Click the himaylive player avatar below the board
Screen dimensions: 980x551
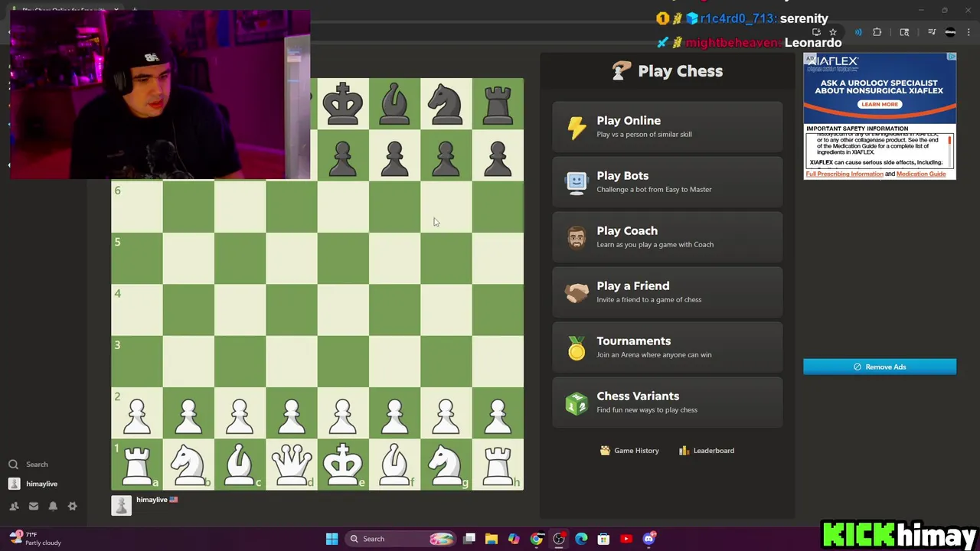click(122, 505)
